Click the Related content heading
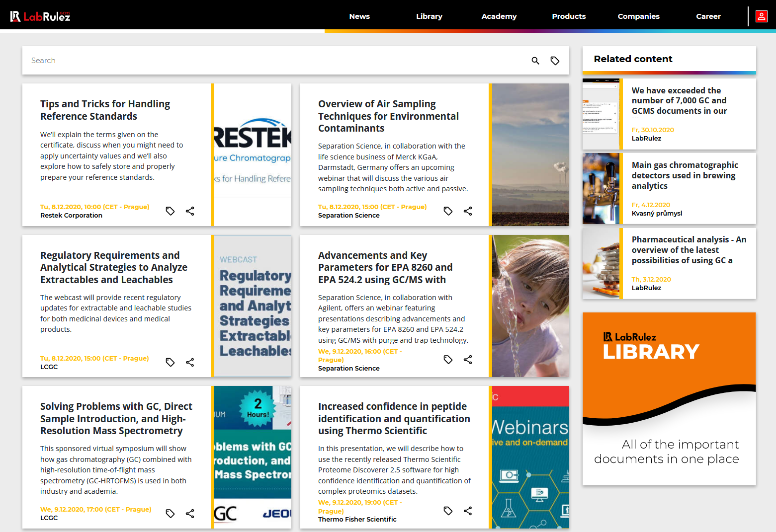776x532 pixels. (633, 59)
